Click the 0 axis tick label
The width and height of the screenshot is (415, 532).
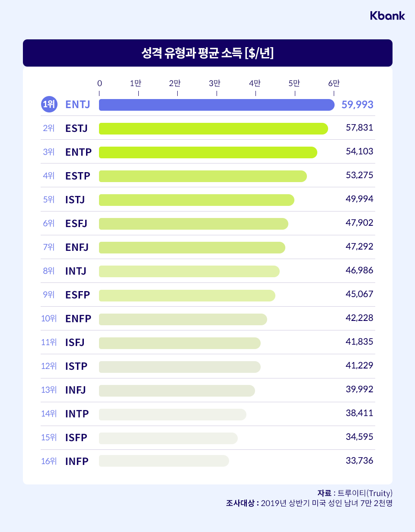(x=100, y=83)
